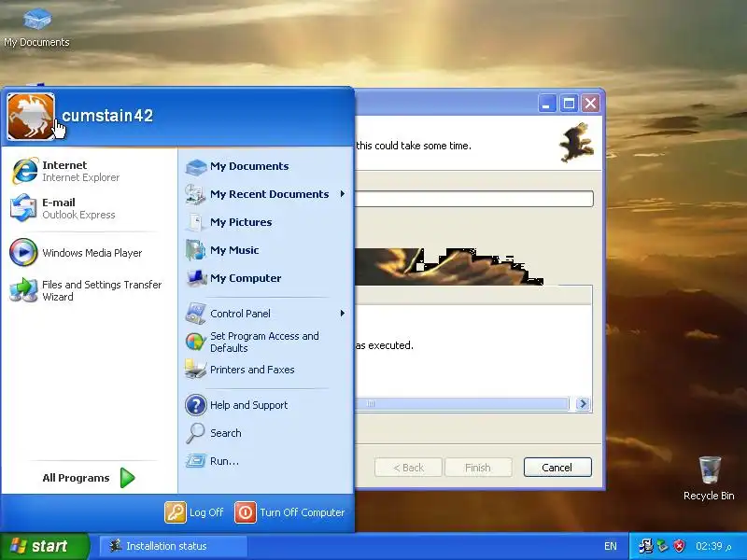Select My Documents desktop icon

[x=36, y=28]
